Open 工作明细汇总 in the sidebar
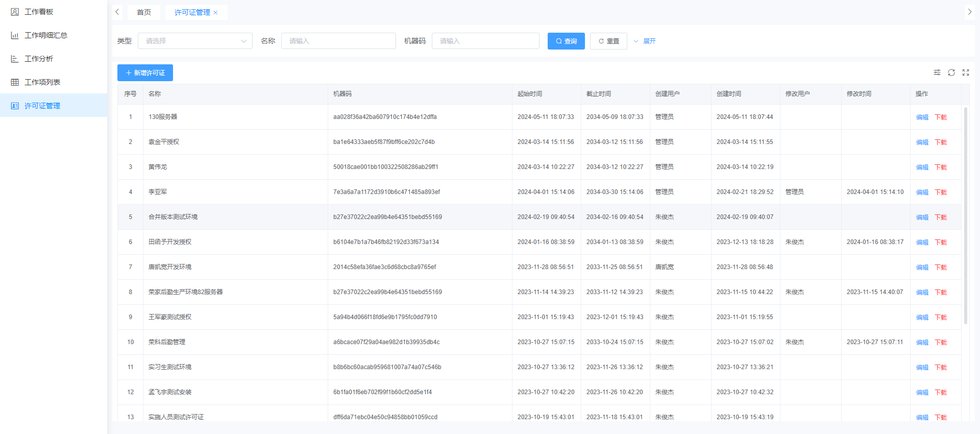Image resolution: width=980 pixels, height=434 pixels. click(46, 35)
